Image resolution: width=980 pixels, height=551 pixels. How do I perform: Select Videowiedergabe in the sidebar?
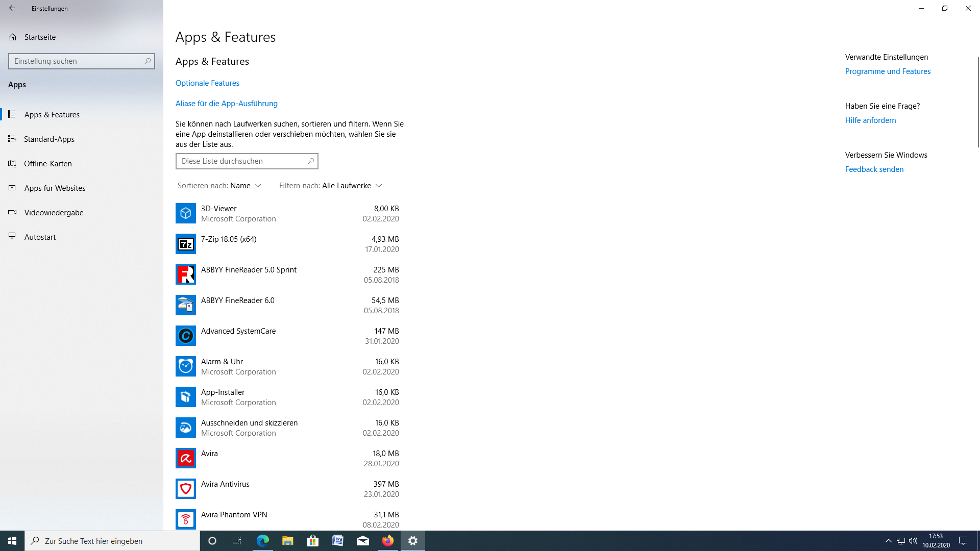[x=82, y=213]
